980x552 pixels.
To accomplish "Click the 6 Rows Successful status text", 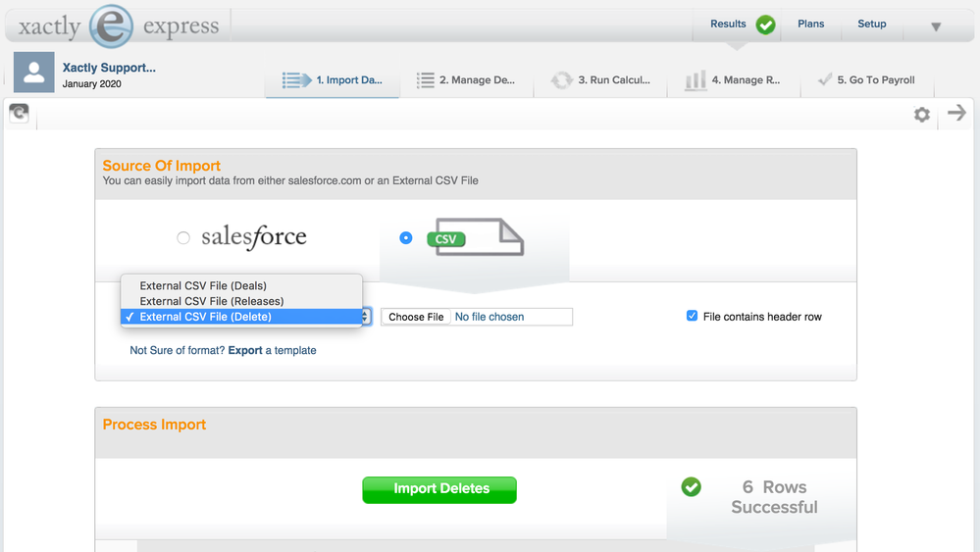I will (774, 497).
